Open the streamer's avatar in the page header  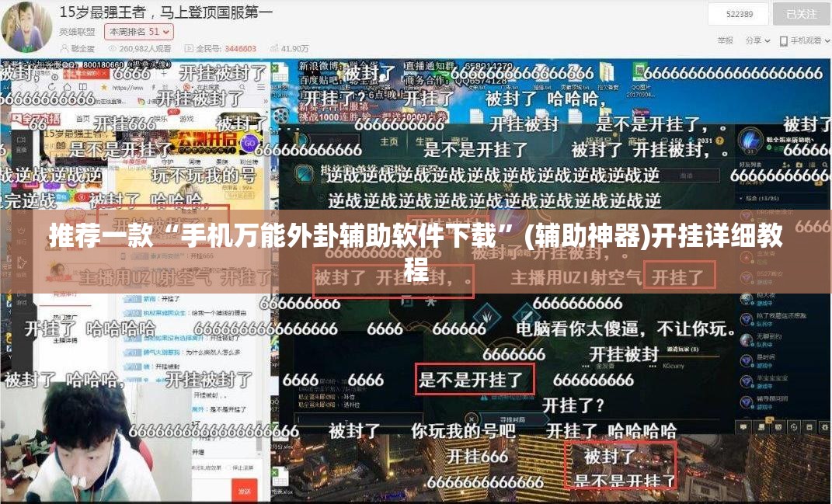pos(26,26)
